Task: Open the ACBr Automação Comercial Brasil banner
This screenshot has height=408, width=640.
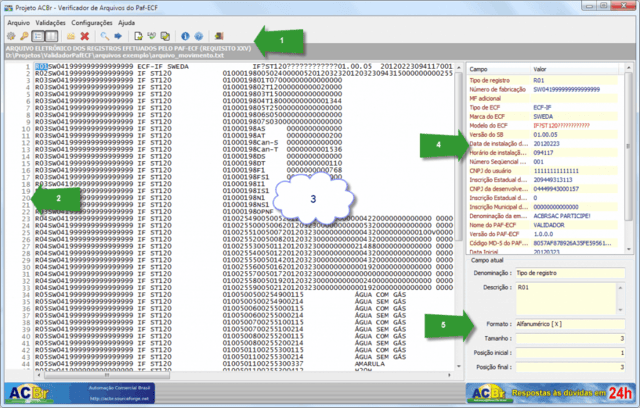Action: click(x=80, y=393)
